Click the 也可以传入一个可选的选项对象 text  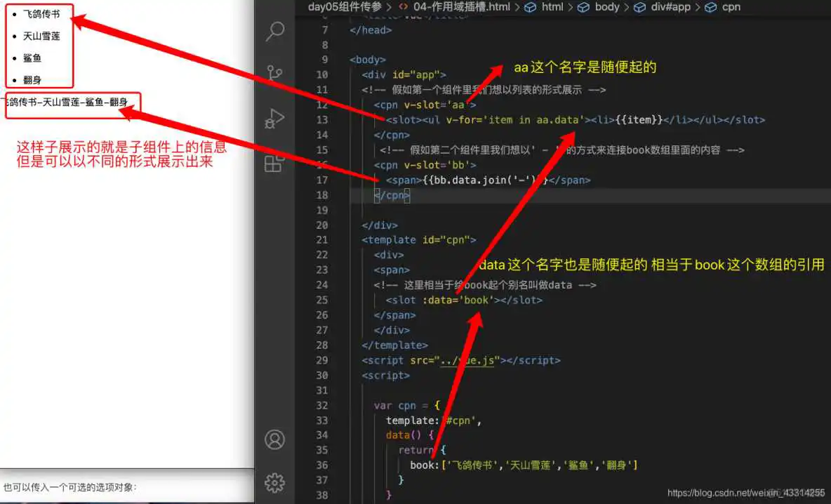(70, 487)
